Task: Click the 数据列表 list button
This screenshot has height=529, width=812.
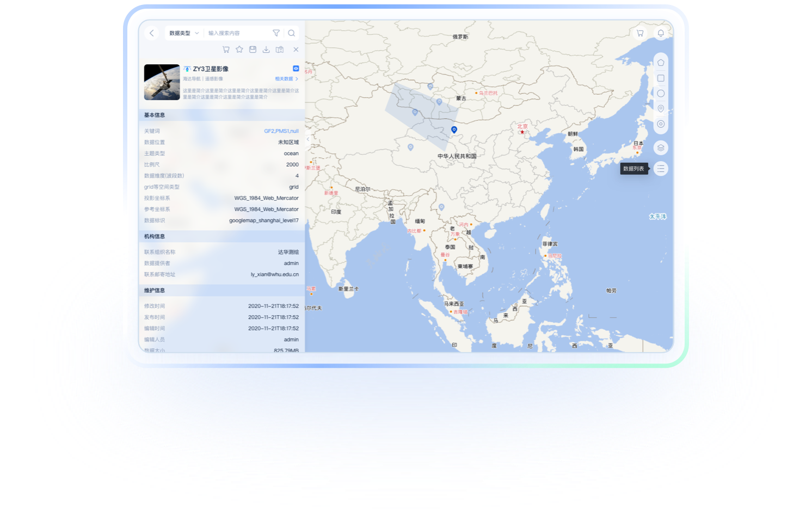Action: point(661,169)
